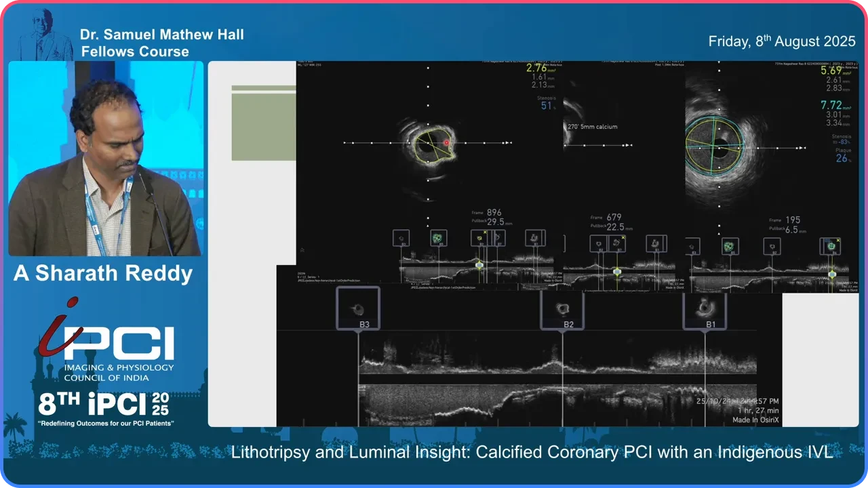Select the B2 bookmark thumbnail
This screenshot has width=868, height=488.
click(562, 309)
